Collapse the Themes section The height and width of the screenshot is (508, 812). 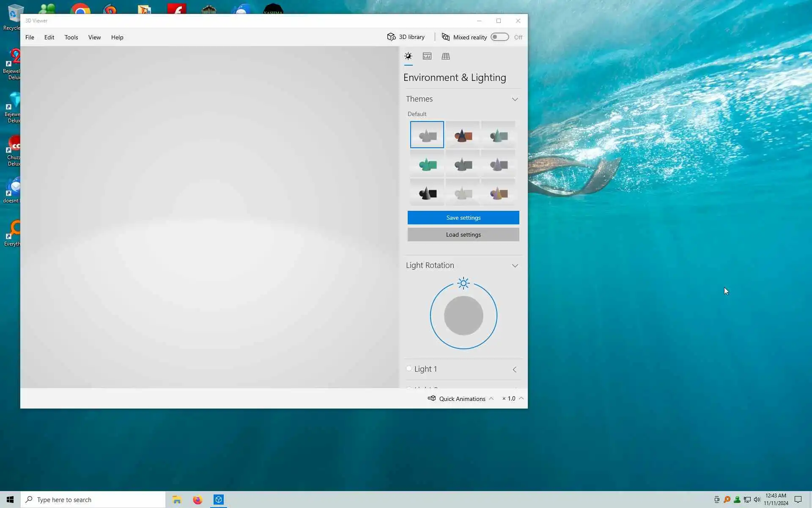(515, 99)
